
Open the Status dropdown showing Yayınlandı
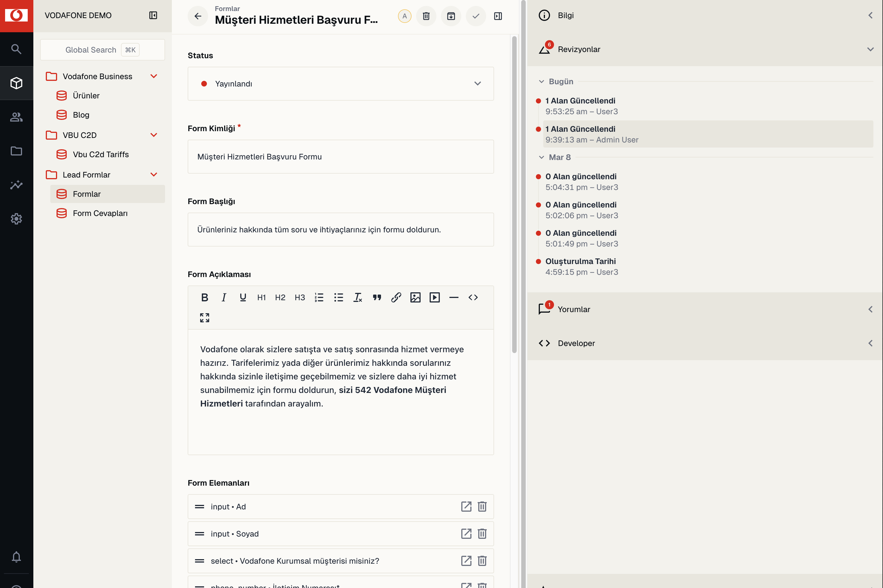[340, 84]
